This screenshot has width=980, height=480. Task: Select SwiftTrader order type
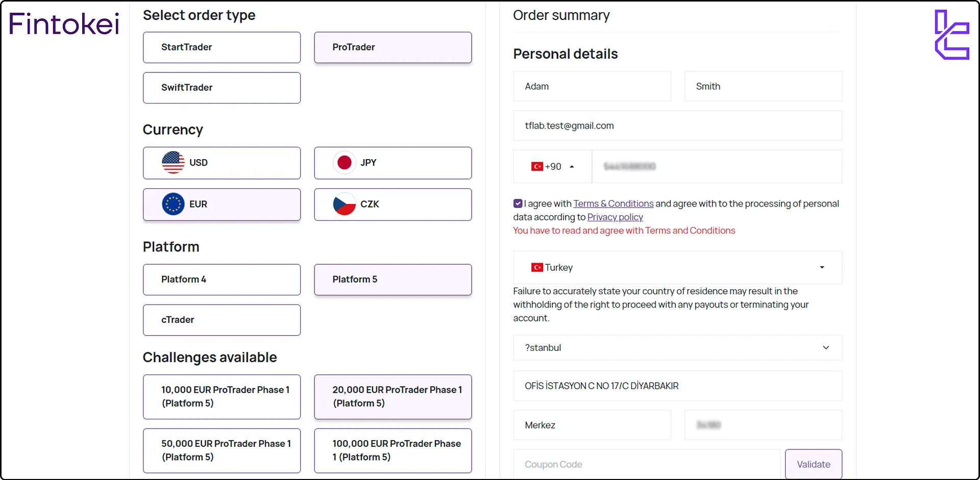pos(222,88)
